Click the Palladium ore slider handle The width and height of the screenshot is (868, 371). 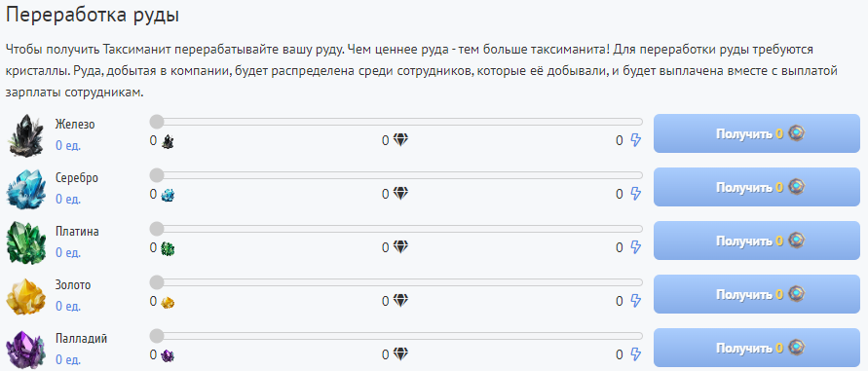pyautogui.click(x=157, y=336)
